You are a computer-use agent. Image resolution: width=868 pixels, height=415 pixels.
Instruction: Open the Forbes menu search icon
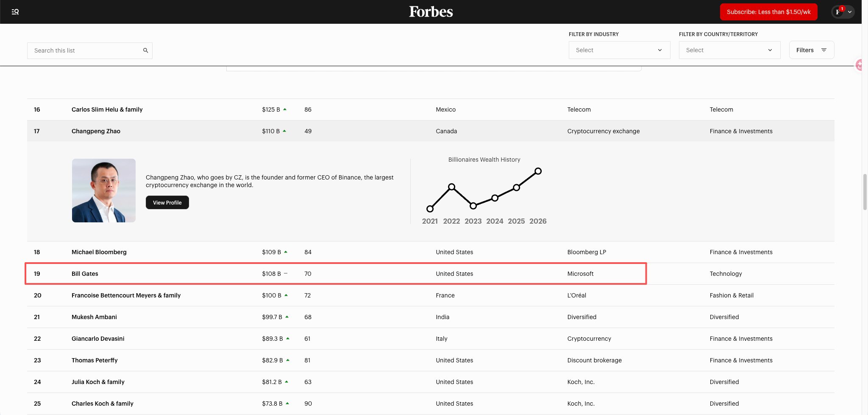click(15, 12)
